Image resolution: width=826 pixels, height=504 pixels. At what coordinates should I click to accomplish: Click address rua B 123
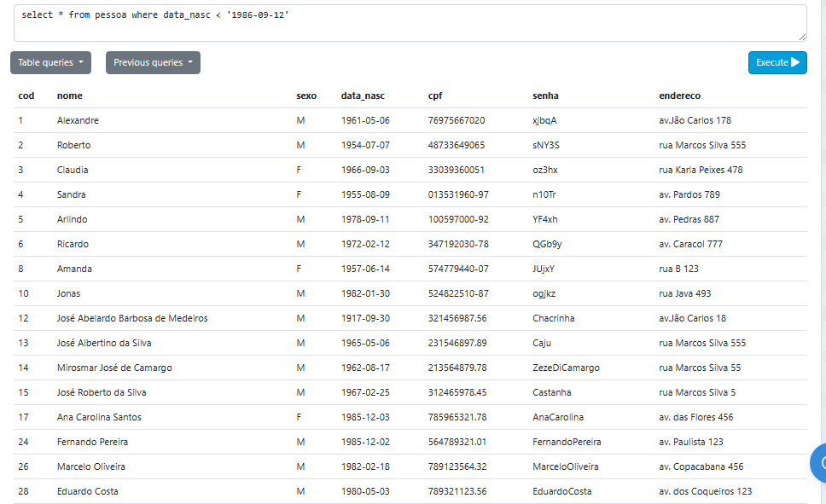point(678,269)
